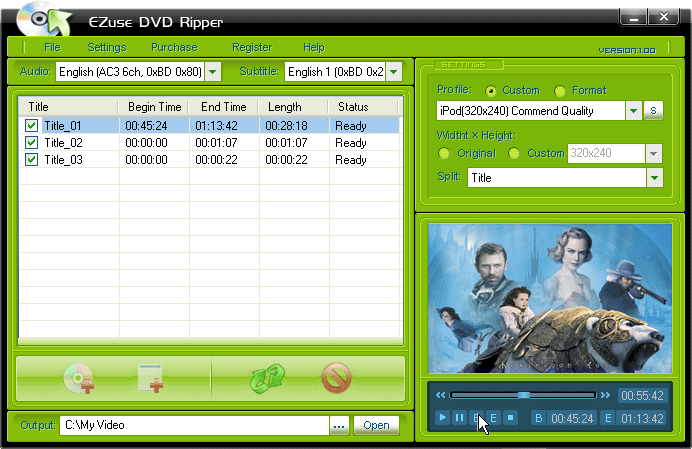This screenshot has height=449, width=692.
Task: Play the preview video
Action: (442, 417)
